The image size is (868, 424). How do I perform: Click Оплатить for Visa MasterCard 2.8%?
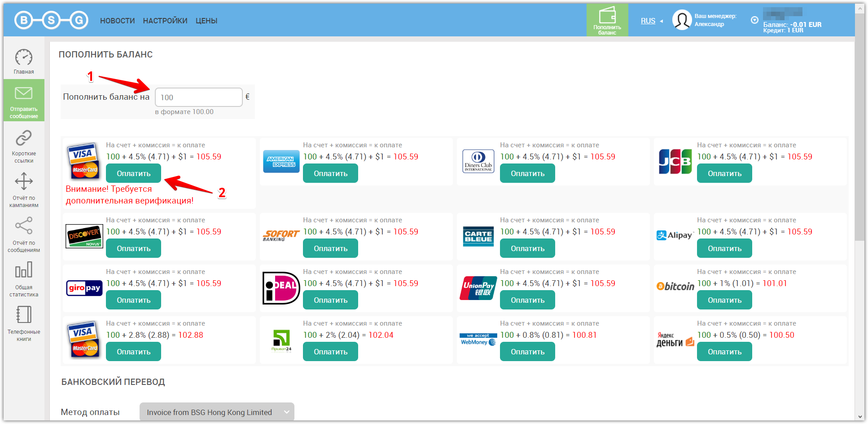coord(133,352)
